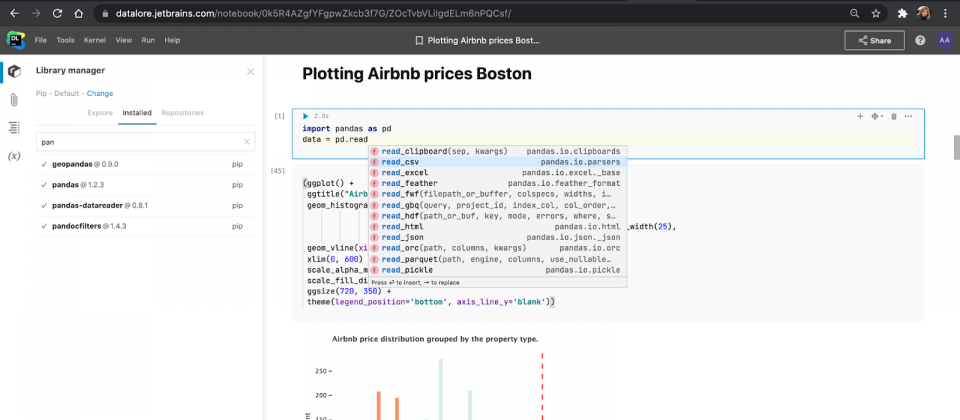
Task: Choose read_json from autocomplete list
Action: (497, 238)
